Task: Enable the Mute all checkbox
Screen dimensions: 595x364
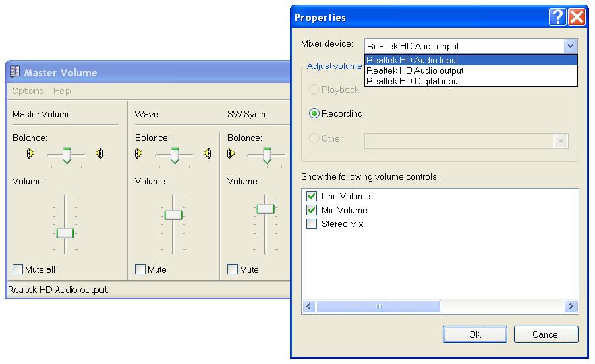Action: (18, 269)
